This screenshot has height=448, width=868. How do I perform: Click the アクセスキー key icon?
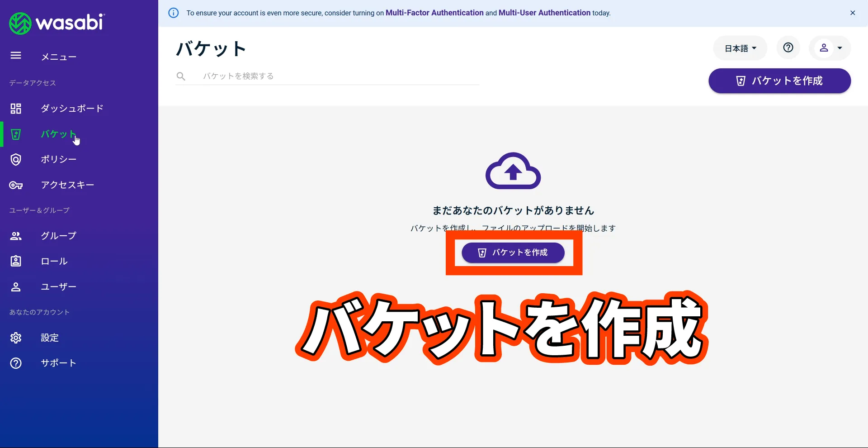coord(16,185)
